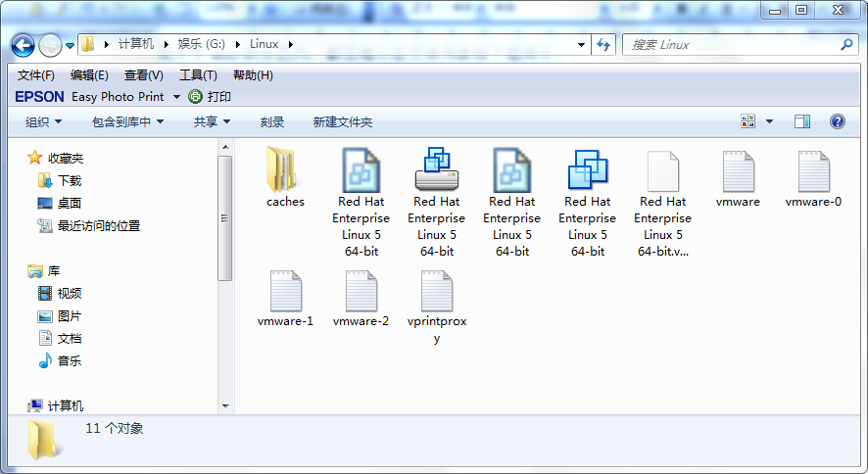Open recent pages dropdown near Back button
This screenshot has width=868, height=474.
[70, 46]
